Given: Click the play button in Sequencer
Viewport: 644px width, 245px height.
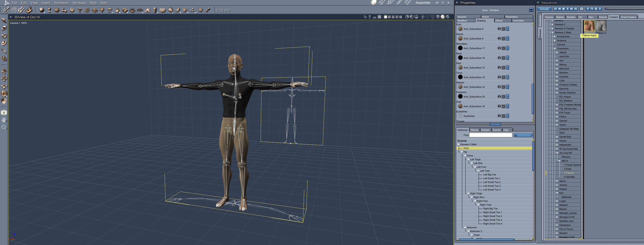Looking at the screenshot, I should point(567,9).
